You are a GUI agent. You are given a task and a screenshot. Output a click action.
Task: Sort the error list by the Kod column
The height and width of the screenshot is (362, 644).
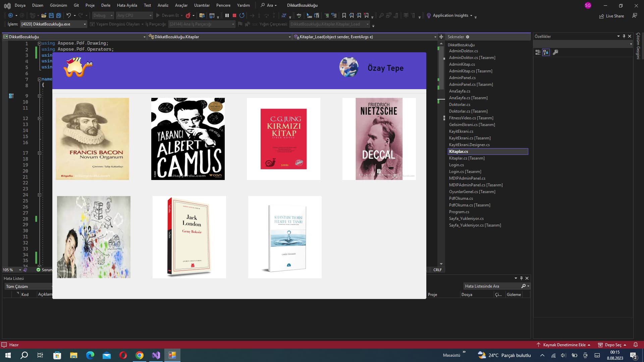[x=25, y=295]
